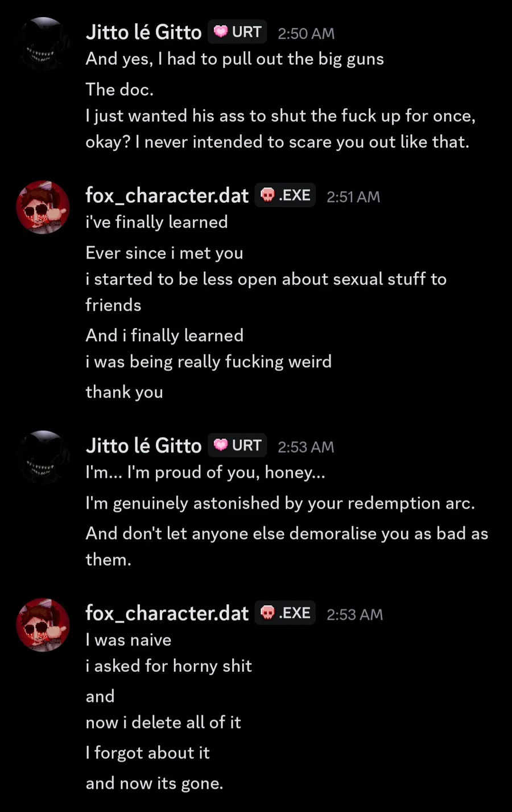
Task: Click the fox_character.dat username at 2:51 AM
Action: (x=167, y=196)
